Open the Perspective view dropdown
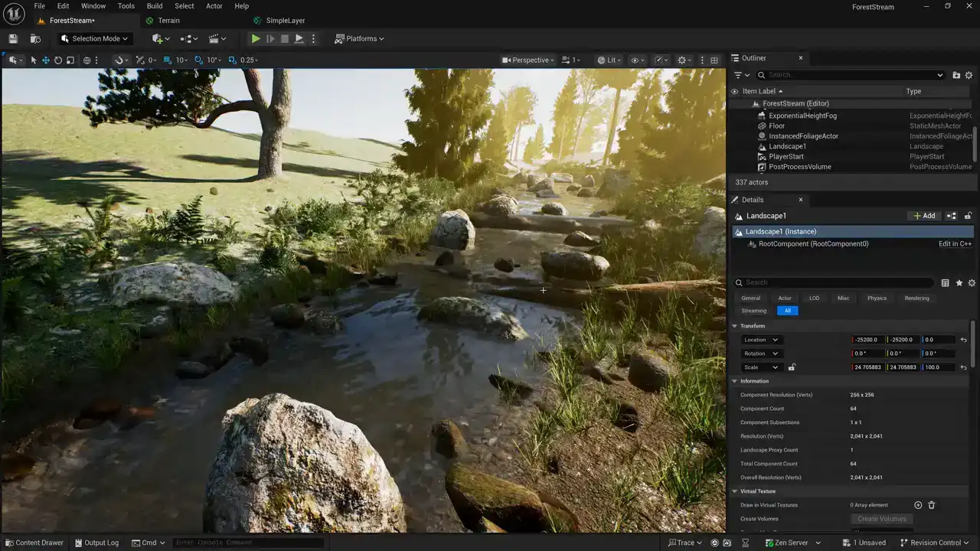The width and height of the screenshot is (980, 551). [528, 60]
